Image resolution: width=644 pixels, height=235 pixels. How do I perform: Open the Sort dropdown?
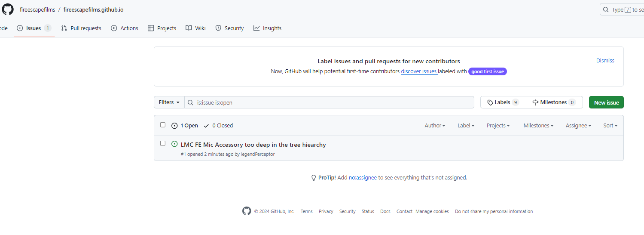(610, 126)
